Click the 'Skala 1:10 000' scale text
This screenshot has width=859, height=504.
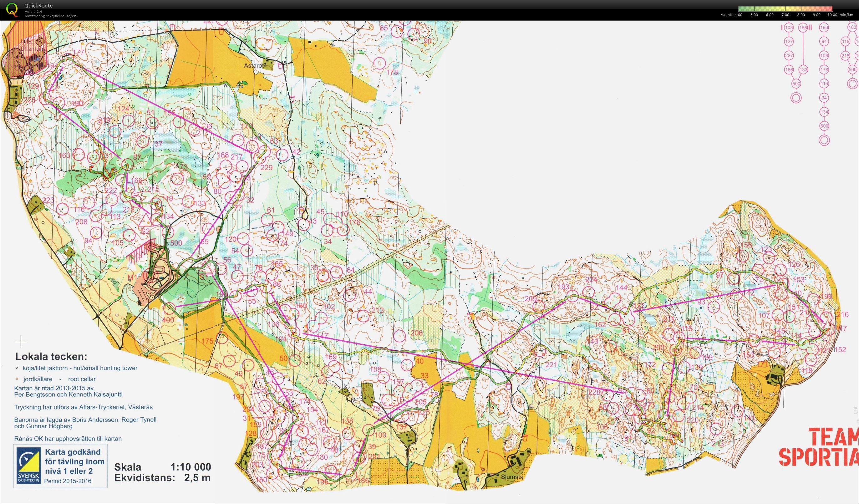[x=163, y=467]
